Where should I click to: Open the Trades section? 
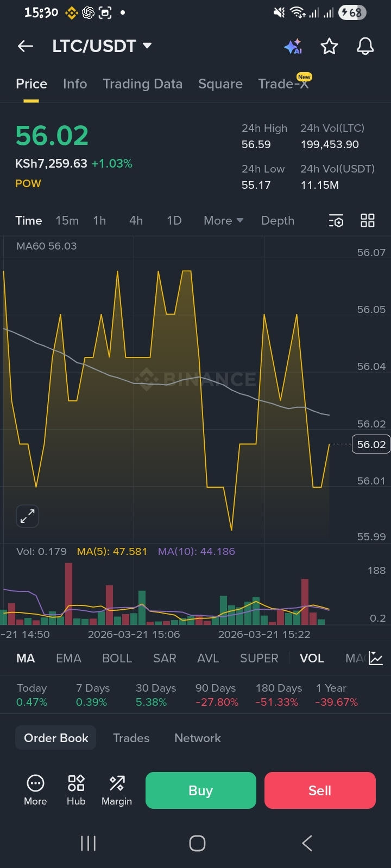(x=131, y=738)
